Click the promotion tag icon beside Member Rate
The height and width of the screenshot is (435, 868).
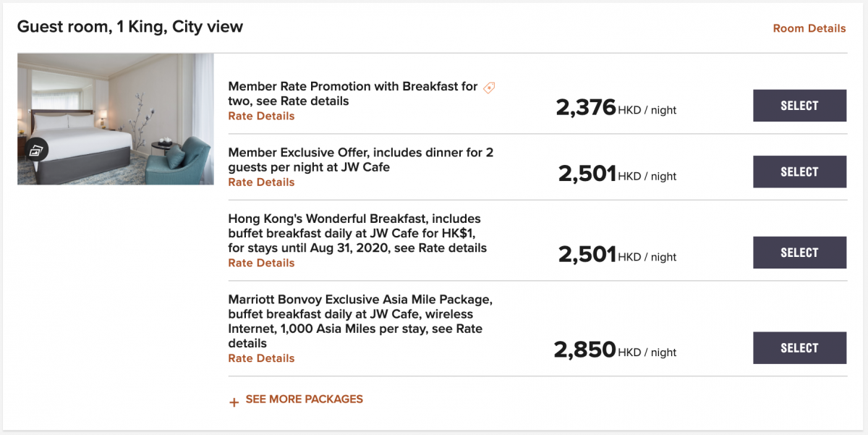pos(490,88)
